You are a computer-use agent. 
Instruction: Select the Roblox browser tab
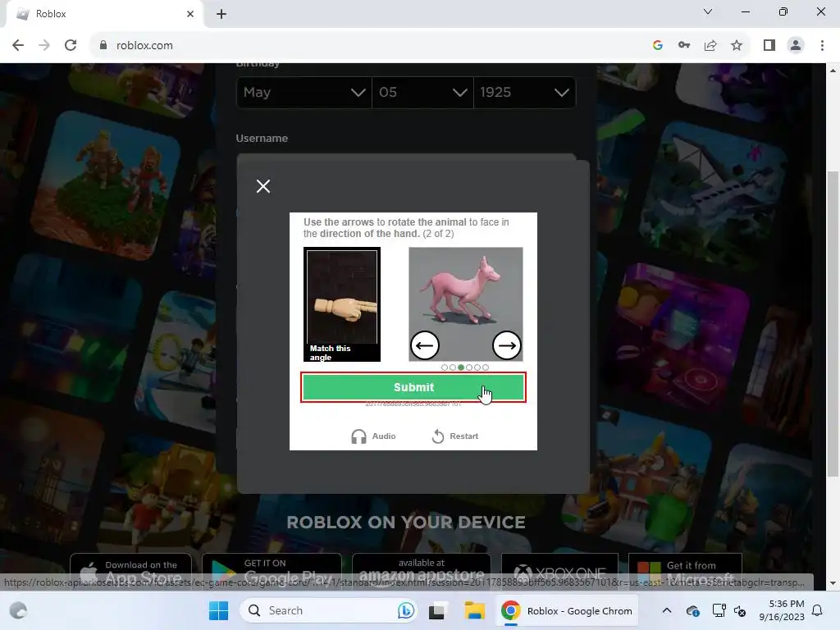coord(104,14)
